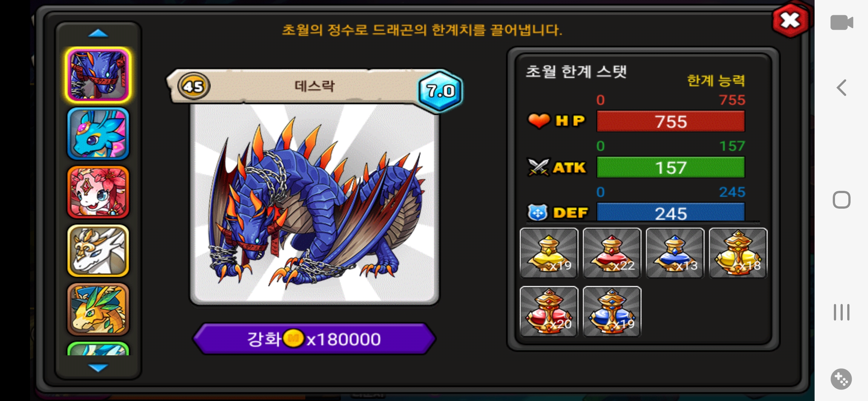868x401 pixels.
Task: Choose the white dragon portrait
Action: [98, 251]
